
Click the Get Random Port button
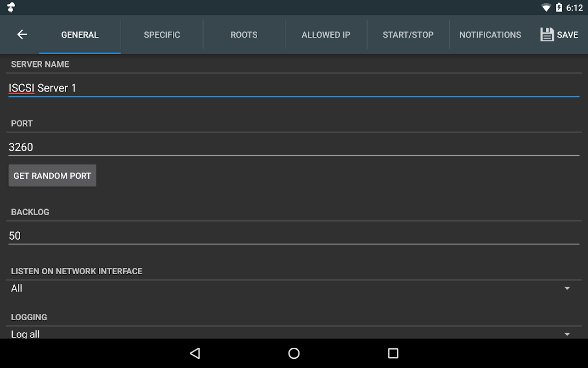[52, 176]
